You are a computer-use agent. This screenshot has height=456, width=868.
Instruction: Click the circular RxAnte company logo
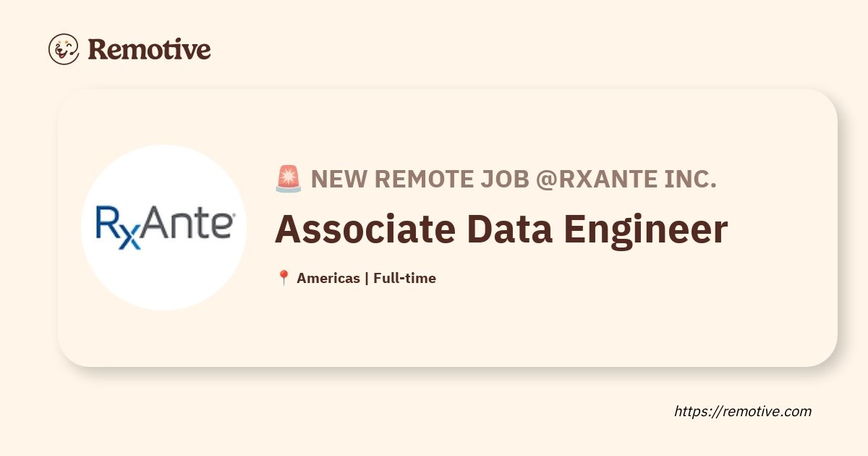tap(163, 227)
